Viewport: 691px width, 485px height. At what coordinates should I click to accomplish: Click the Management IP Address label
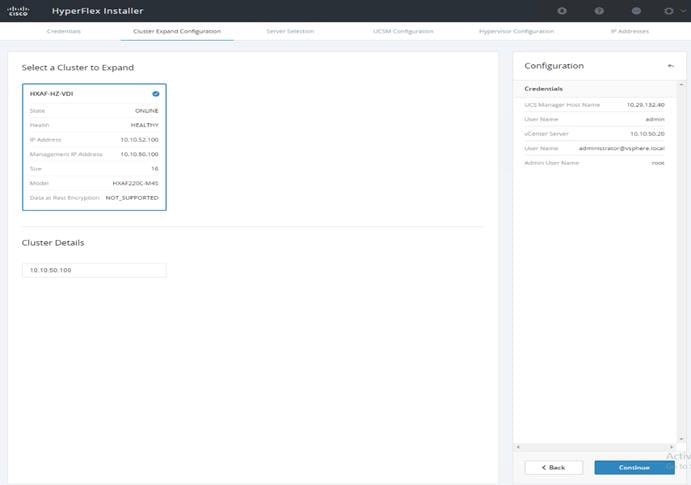(x=66, y=154)
